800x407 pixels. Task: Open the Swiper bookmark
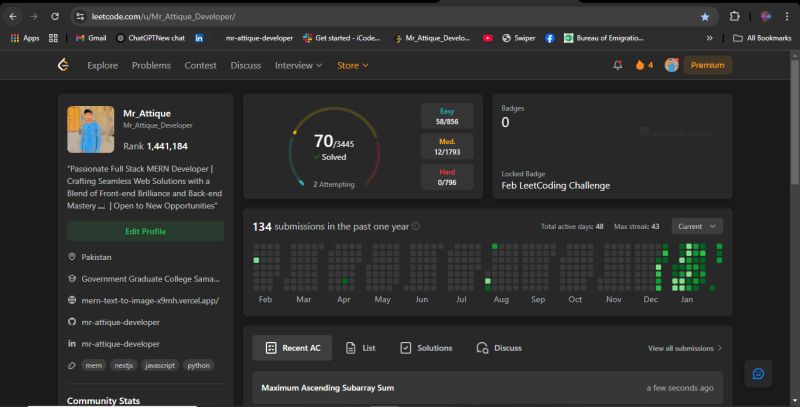(519, 38)
